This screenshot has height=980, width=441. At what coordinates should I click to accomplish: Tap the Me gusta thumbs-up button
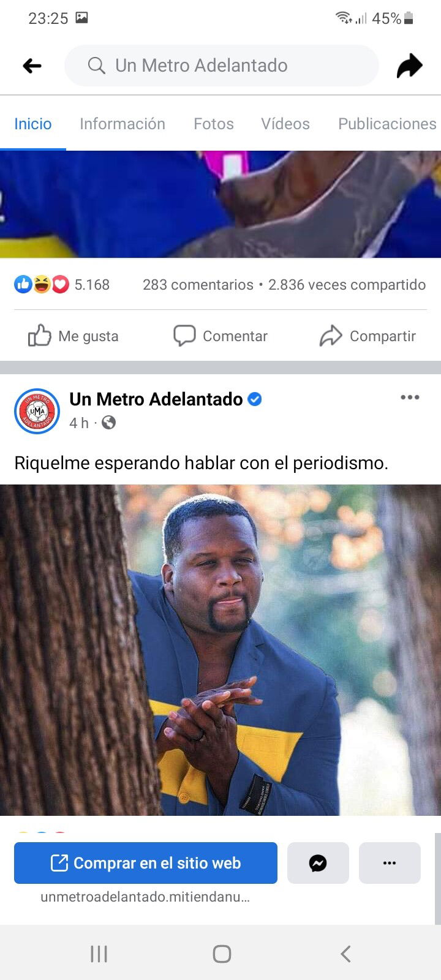[x=73, y=336]
